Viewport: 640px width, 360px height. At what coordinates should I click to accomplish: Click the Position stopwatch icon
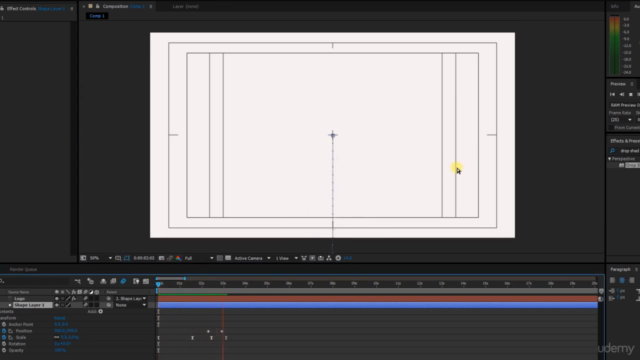point(4,331)
